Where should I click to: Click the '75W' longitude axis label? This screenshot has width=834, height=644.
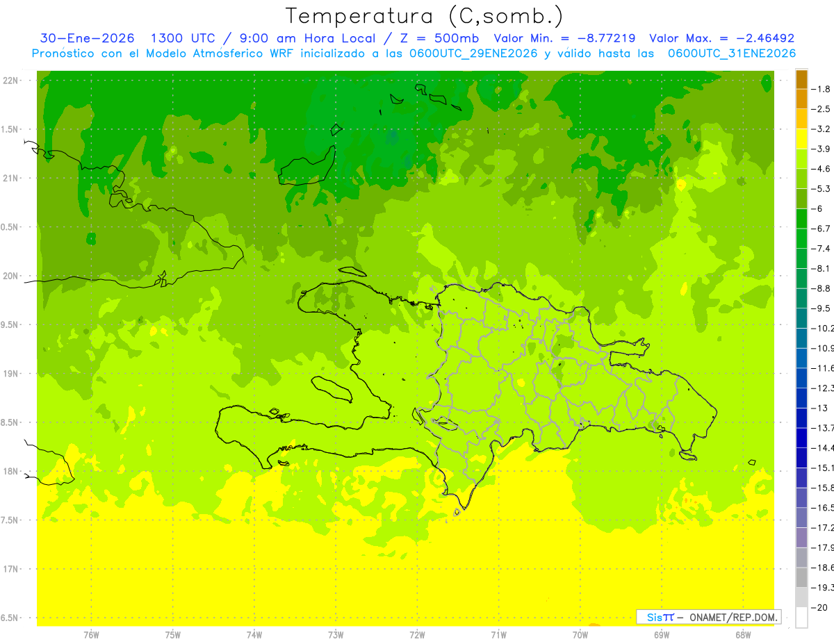click(x=172, y=634)
